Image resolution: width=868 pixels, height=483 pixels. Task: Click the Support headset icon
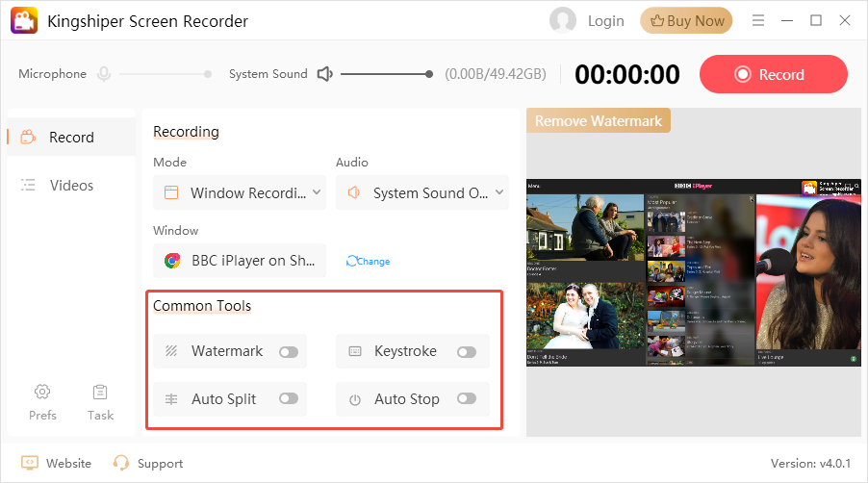120,463
